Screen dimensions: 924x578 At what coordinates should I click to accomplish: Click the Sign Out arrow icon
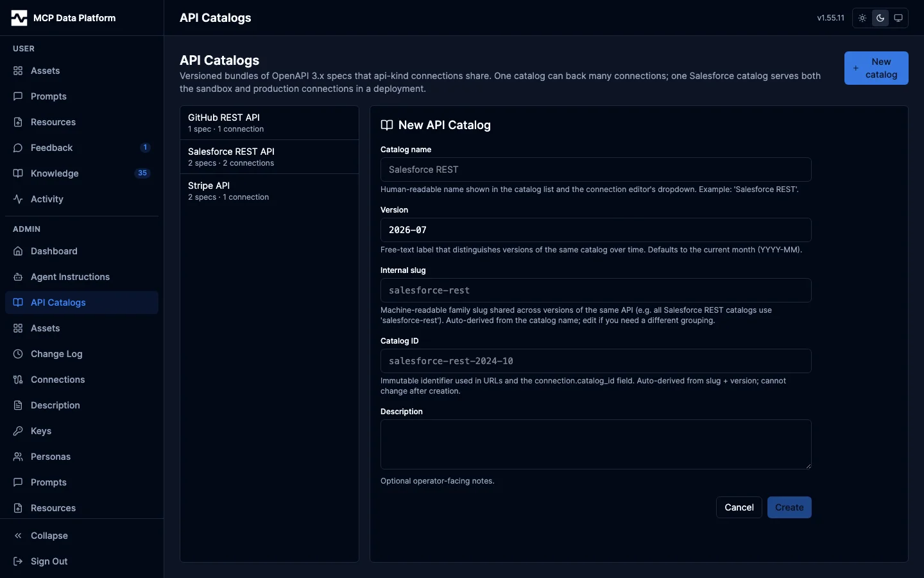18,561
